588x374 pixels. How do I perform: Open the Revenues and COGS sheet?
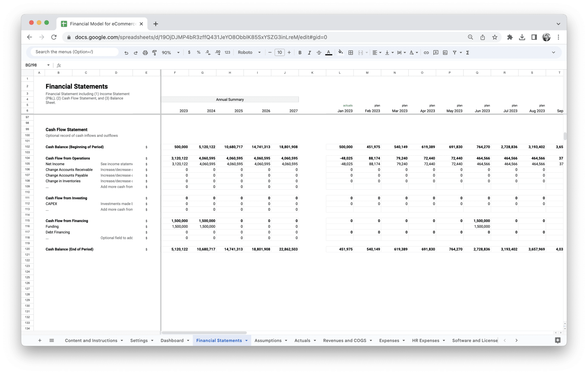click(x=345, y=340)
